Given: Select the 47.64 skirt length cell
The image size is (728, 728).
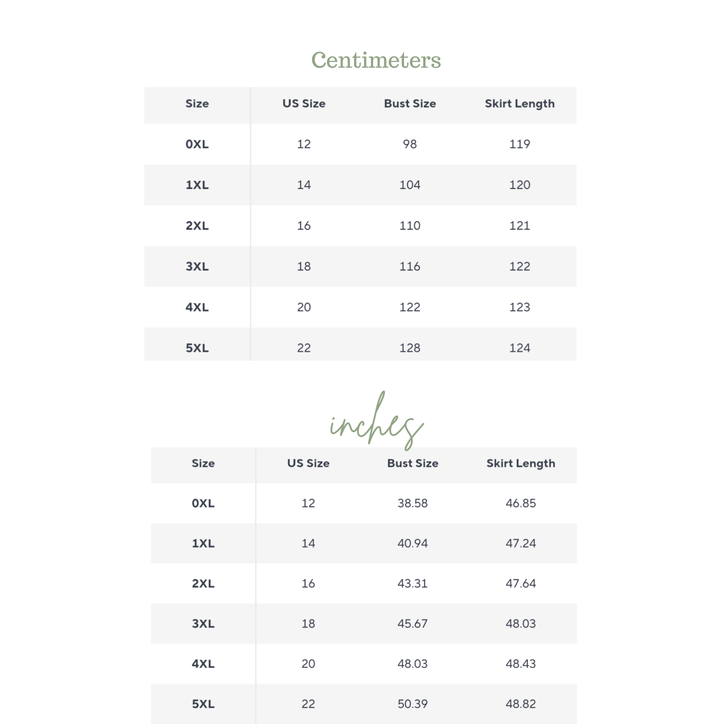Looking at the screenshot, I should (x=521, y=583).
